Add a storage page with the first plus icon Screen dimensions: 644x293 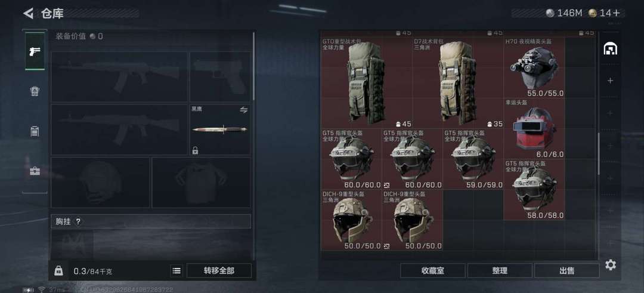tap(611, 81)
